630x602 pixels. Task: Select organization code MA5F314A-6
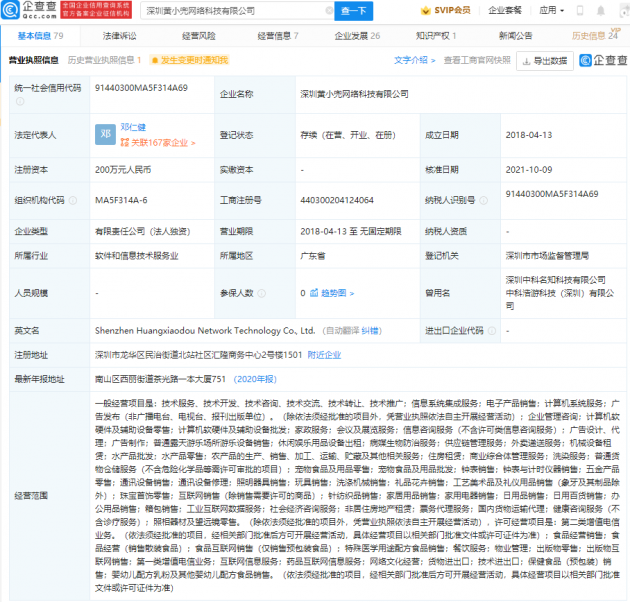coord(121,200)
